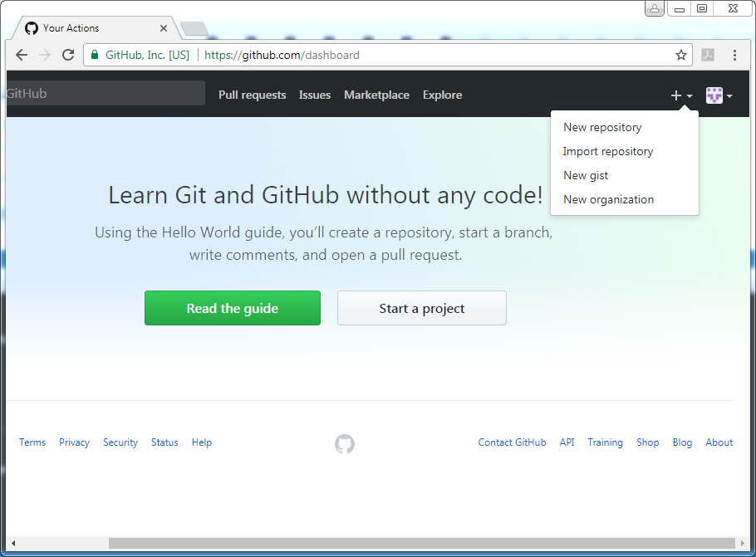Choose New gist from the dropdown
The height and width of the screenshot is (557, 756).
coord(586,175)
